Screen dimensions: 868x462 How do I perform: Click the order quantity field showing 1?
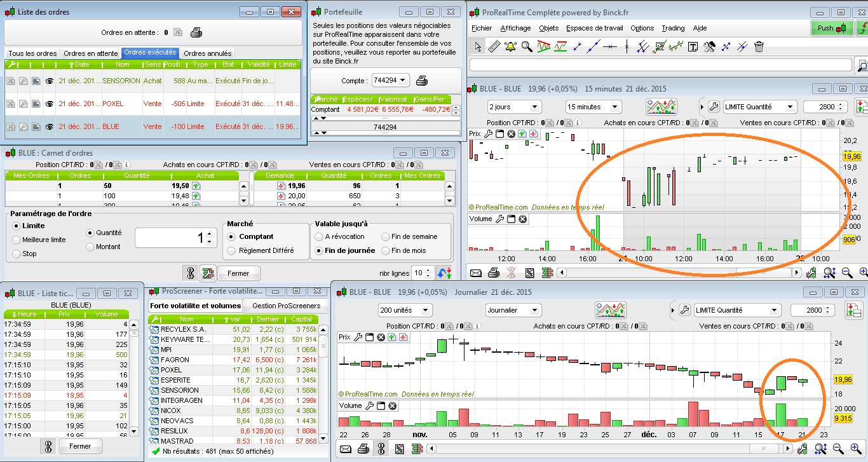coord(175,238)
